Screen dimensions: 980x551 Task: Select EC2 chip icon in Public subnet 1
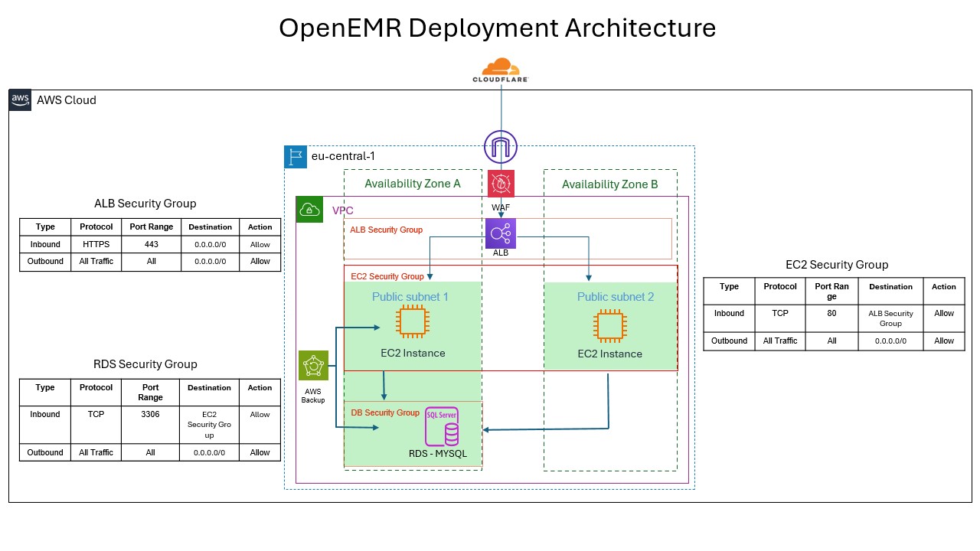pyautogui.click(x=411, y=321)
